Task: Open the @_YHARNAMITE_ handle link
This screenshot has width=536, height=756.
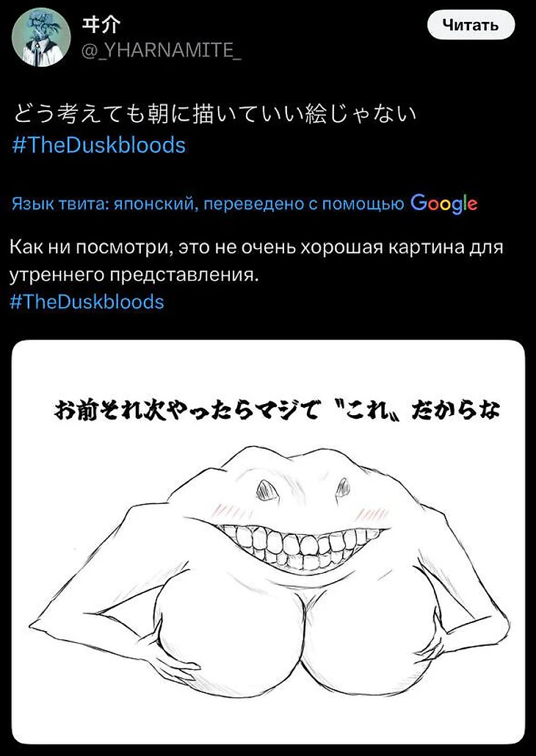Action: (161, 49)
